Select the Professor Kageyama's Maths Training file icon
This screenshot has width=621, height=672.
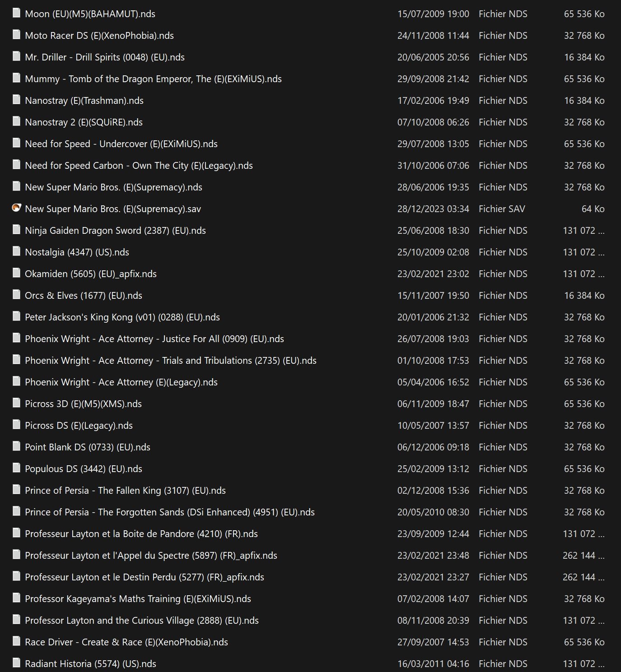click(16, 598)
